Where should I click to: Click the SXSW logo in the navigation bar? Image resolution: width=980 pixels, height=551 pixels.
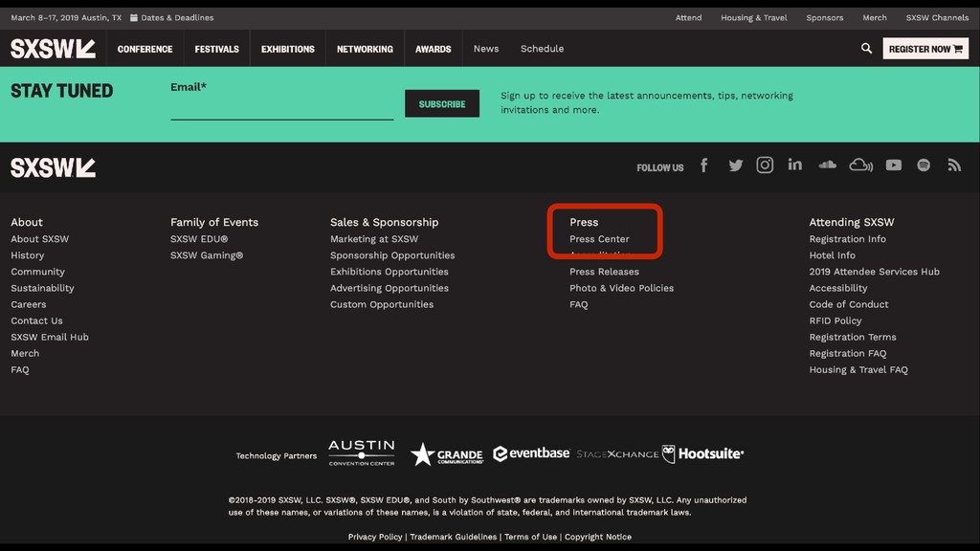(x=54, y=48)
